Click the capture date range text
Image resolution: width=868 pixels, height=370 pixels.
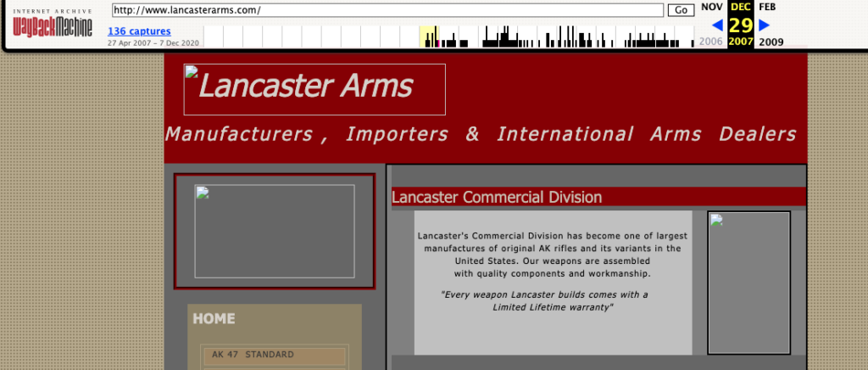click(x=153, y=42)
